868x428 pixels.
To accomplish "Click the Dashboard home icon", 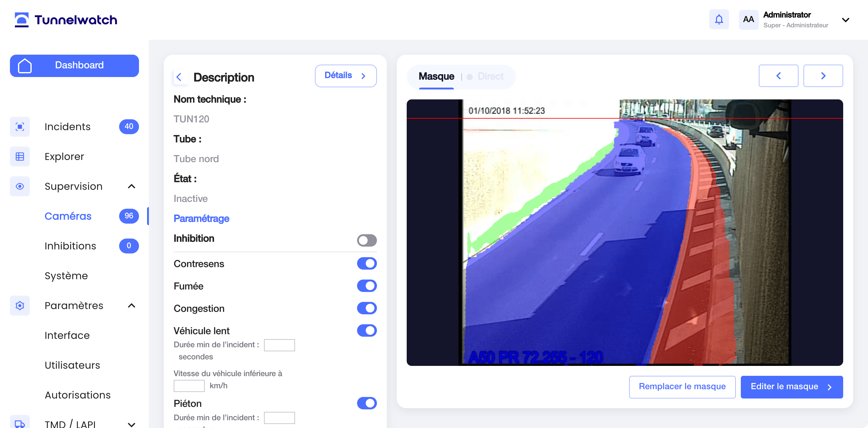I will coord(25,65).
